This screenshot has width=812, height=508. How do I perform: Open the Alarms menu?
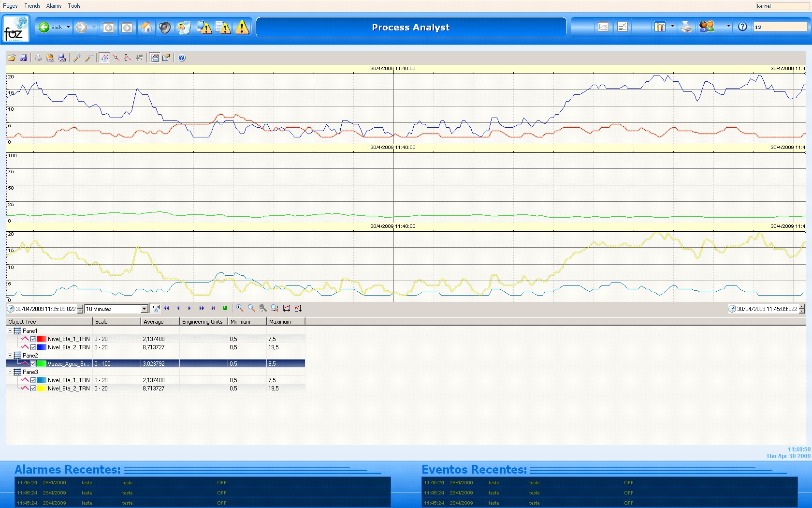coord(54,6)
